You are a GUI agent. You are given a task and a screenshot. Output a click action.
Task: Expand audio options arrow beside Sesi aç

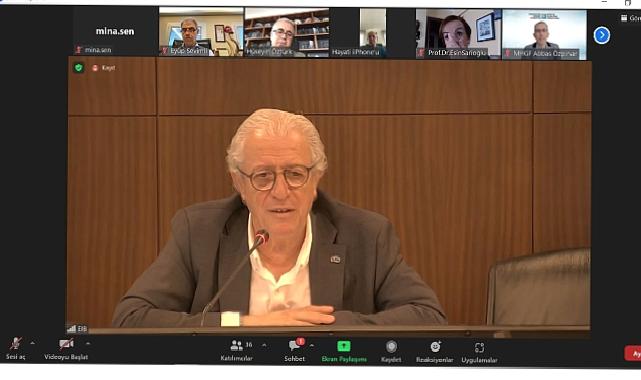click(32, 343)
